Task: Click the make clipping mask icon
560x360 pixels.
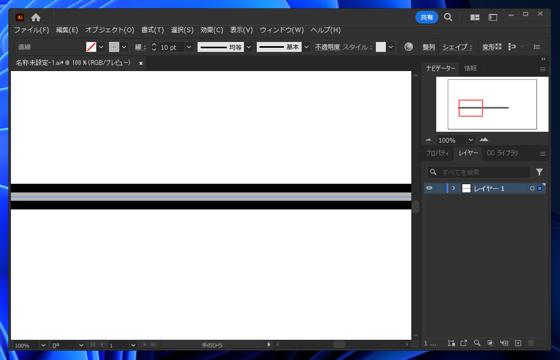Action: coord(490,343)
